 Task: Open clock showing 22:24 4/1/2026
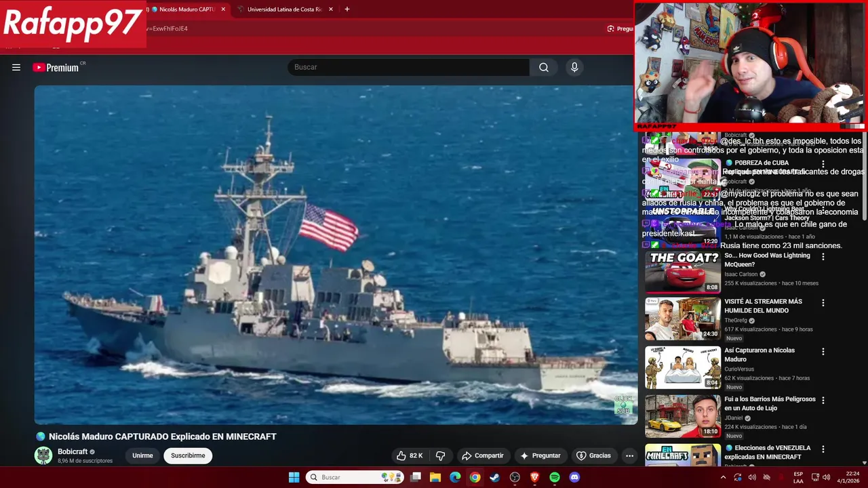click(x=848, y=477)
